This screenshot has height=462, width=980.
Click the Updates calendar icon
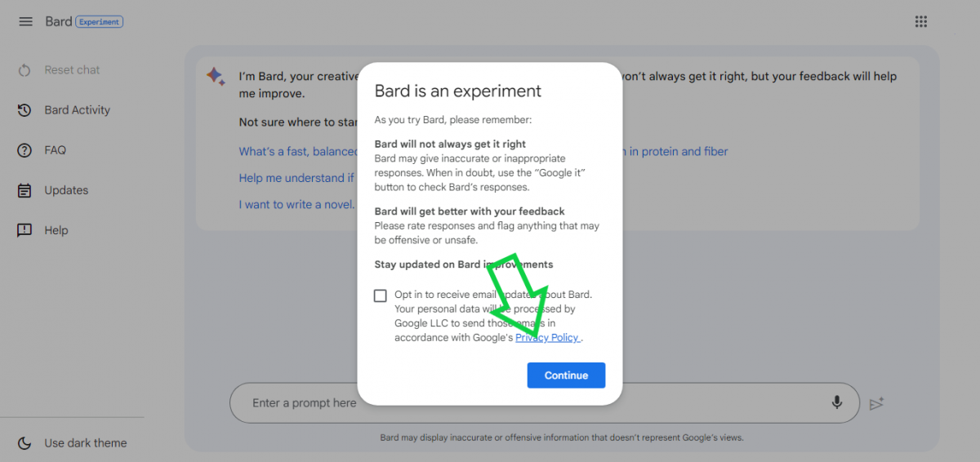pos(24,190)
